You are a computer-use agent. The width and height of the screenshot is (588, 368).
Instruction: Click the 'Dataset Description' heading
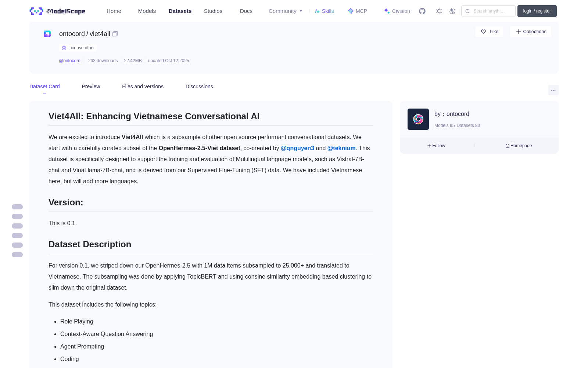click(x=90, y=244)
